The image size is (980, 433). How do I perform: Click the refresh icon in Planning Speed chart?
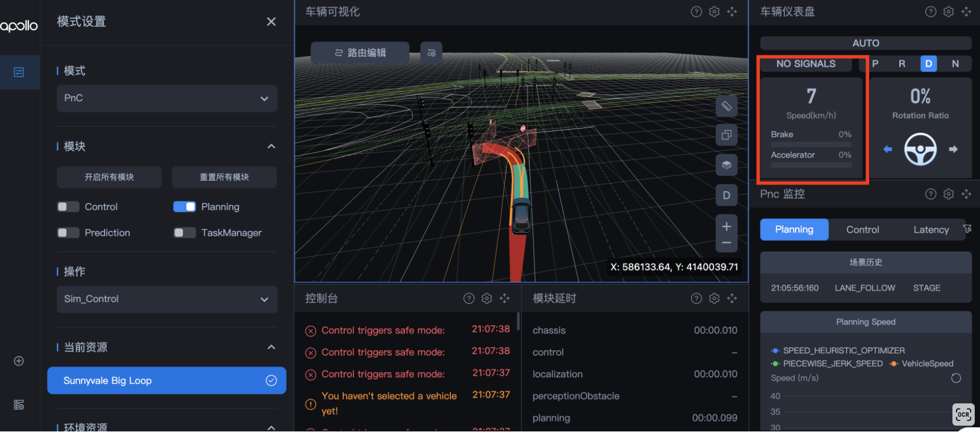tap(956, 378)
